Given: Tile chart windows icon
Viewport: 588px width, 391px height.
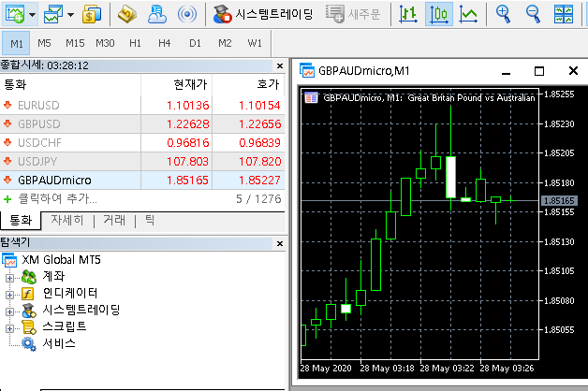Looking at the screenshot, I should 564,14.
